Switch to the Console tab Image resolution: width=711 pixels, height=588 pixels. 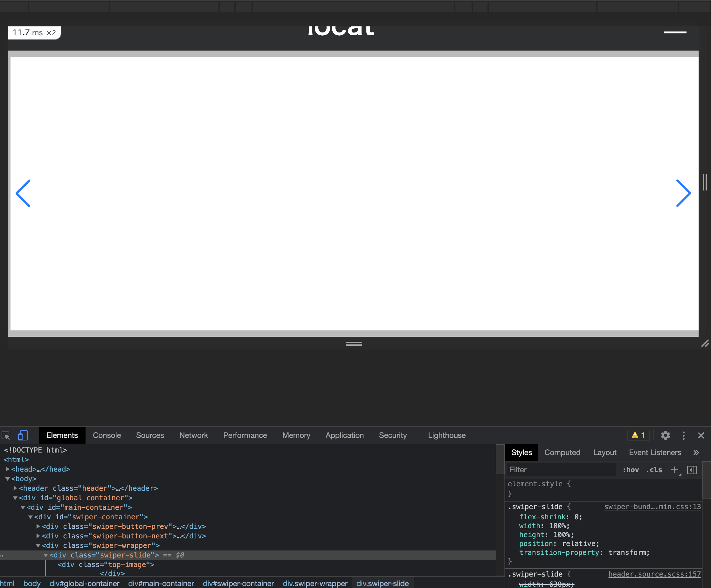107,435
